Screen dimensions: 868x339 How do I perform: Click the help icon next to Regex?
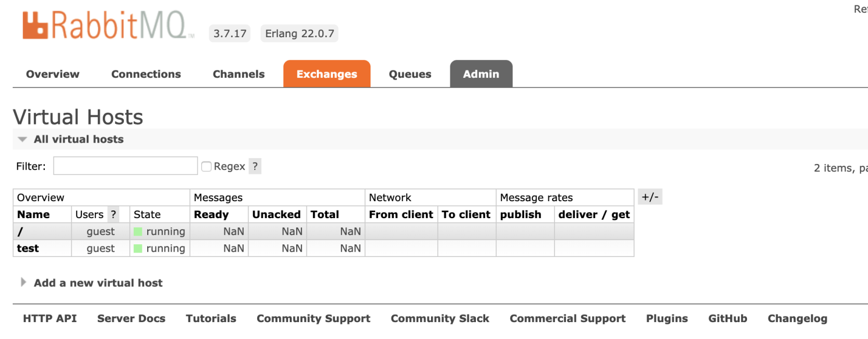pos(255,166)
